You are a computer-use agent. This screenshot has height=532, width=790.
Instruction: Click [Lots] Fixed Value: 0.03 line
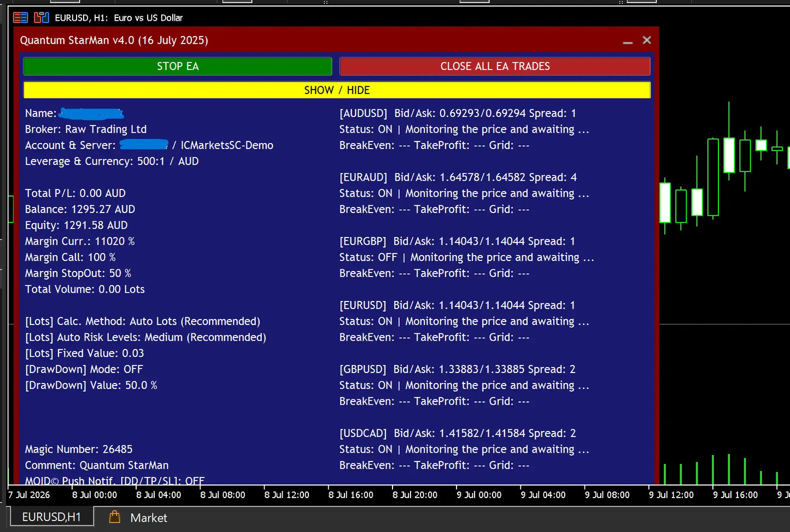pyautogui.click(x=84, y=353)
